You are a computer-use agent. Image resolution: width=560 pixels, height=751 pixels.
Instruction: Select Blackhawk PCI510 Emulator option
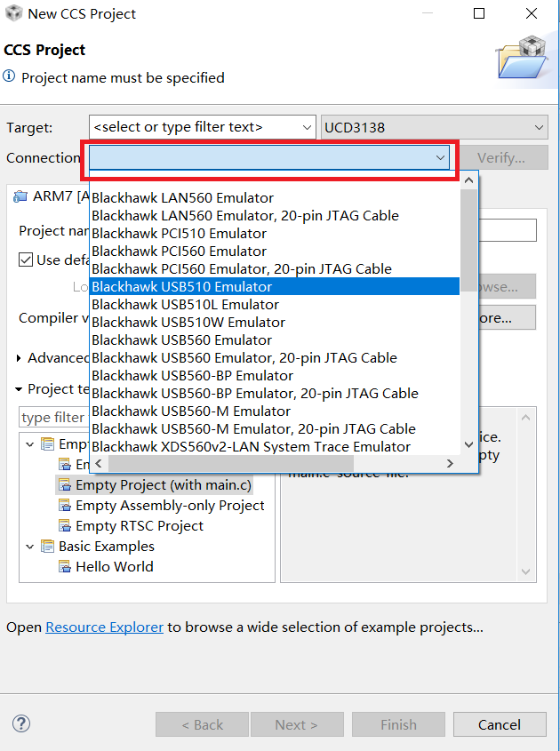click(x=275, y=233)
